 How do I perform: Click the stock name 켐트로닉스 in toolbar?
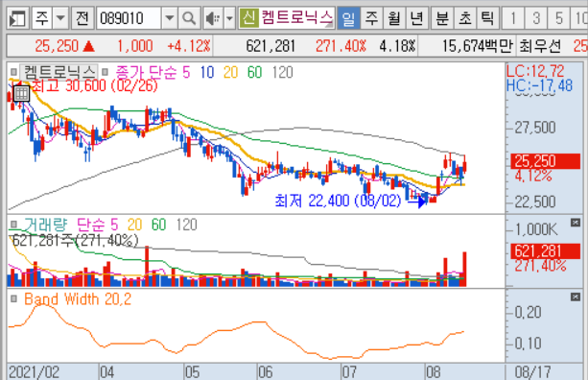296,17
